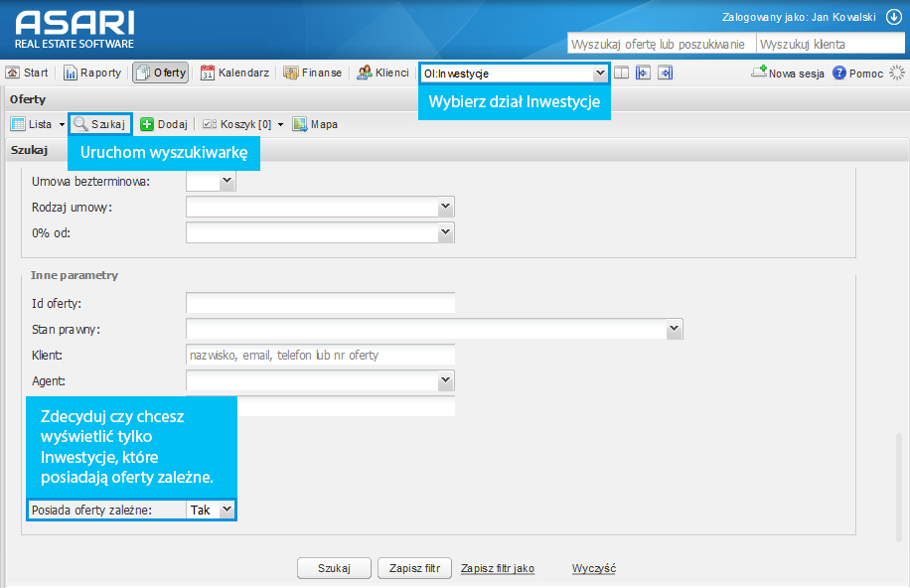Open the Rodzaj umowy dropdown
910x588 pixels.
[x=445, y=207]
